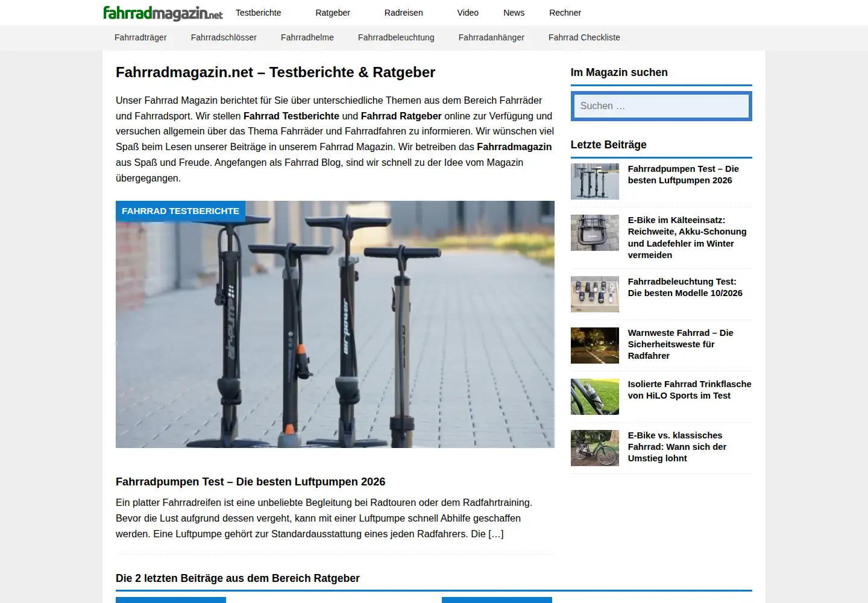The height and width of the screenshot is (603, 868).
Task: Click the page heading Fahrradmagazin.net – Testberichte & Ratgeber
Action: click(275, 72)
